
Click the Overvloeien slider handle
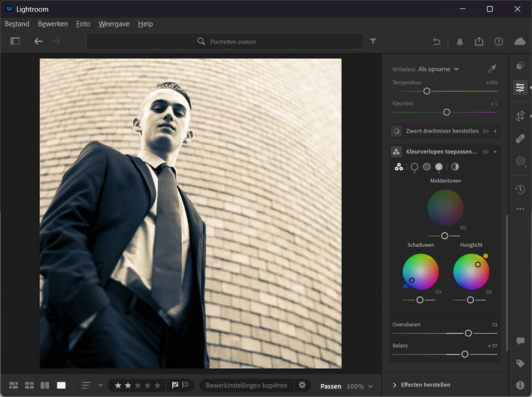tap(468, 333)
